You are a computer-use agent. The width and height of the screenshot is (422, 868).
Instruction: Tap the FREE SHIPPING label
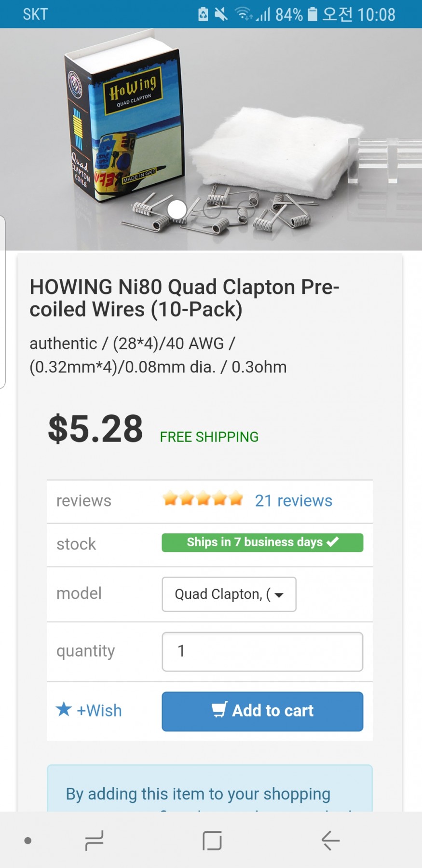point(209,437)
